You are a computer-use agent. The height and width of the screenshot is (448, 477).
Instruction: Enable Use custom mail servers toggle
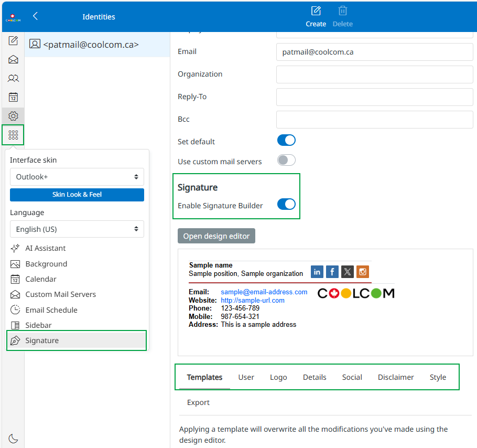click(286, 160)
